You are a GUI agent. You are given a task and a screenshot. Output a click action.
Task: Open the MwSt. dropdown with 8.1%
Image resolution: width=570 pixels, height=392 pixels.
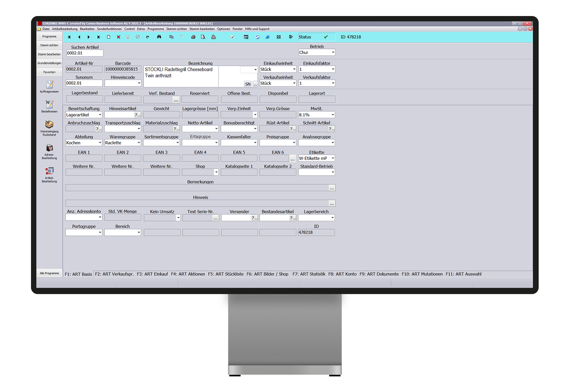pos(332,115)
